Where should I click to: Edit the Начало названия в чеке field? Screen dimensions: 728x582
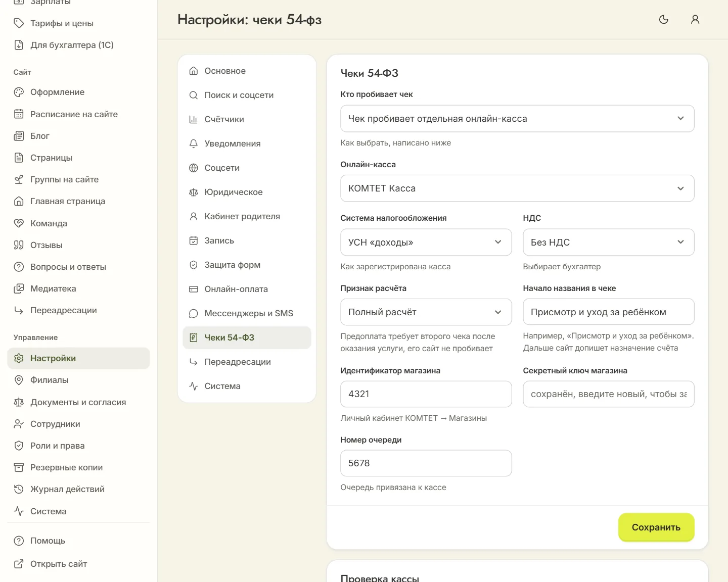[609, 312]
